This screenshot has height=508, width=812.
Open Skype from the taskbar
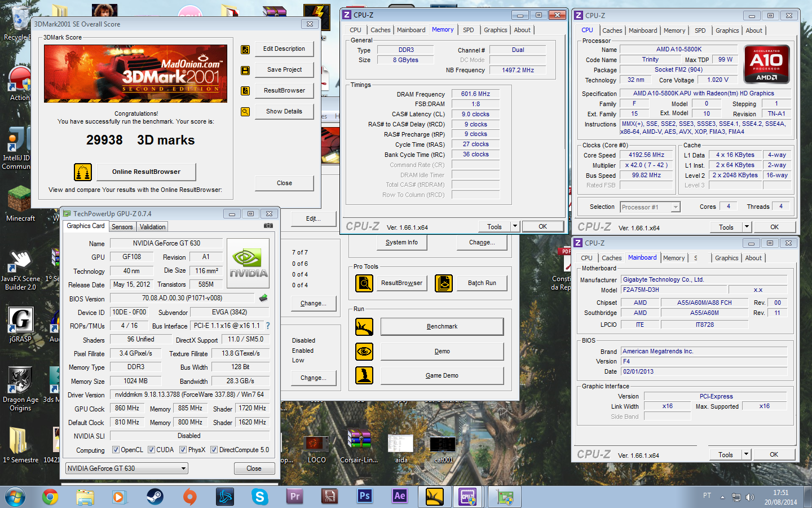[259, 497]
